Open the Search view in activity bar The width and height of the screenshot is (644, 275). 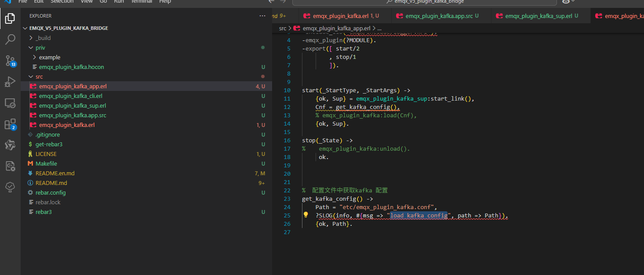point(10,40)
